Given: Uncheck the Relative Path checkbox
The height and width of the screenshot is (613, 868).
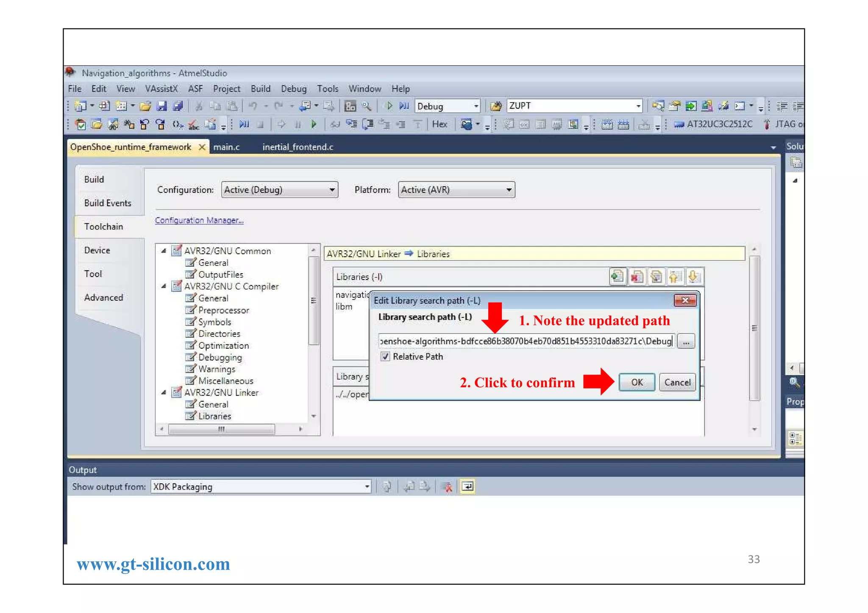Looking at the screenshot, I should tap(385, 356).
